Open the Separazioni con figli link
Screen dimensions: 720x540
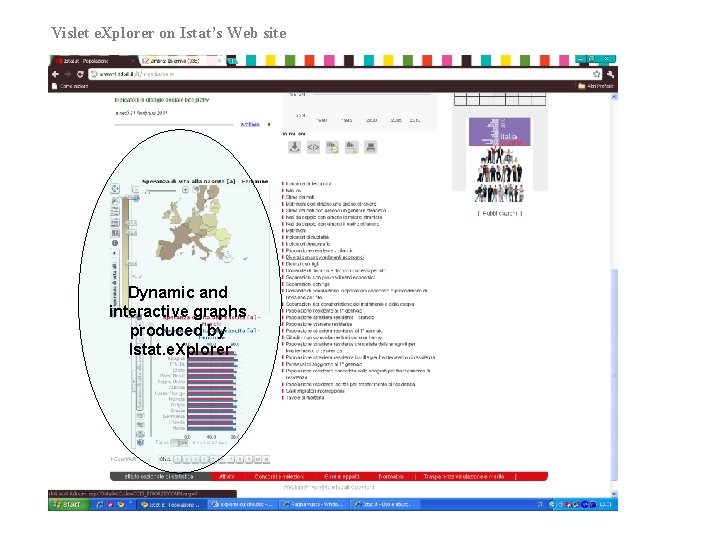coord(307,284)
